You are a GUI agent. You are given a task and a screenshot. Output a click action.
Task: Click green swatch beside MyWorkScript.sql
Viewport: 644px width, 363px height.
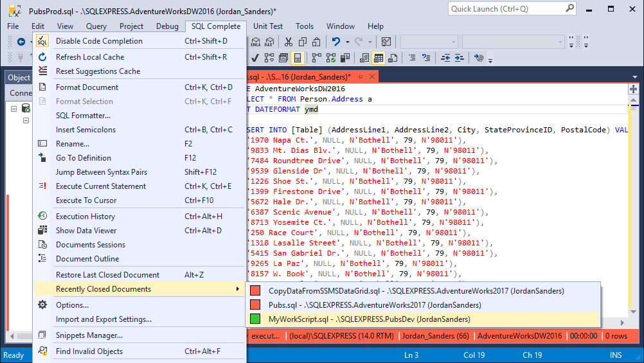tap(255, 319)
